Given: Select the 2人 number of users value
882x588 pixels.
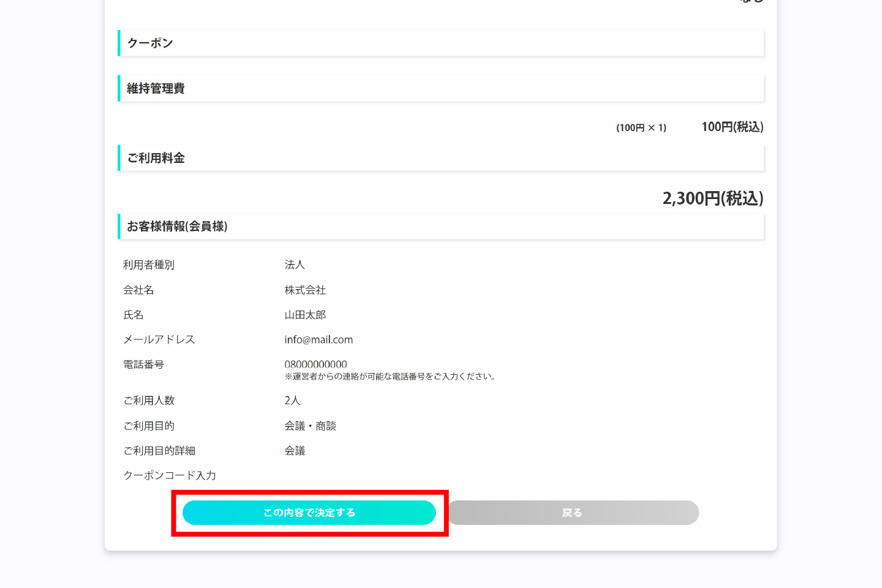Looking at the screenshot, I should [292, 401].
